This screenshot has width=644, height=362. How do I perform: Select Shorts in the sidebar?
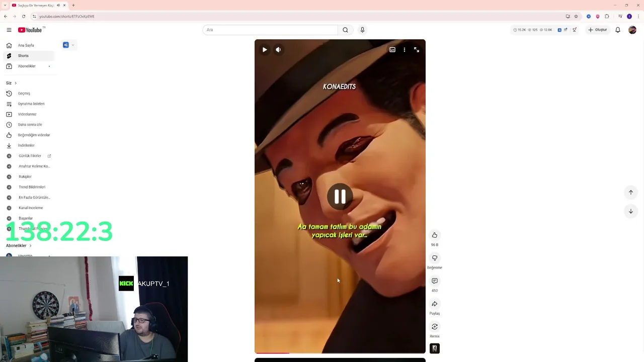(x=28, y=56)
